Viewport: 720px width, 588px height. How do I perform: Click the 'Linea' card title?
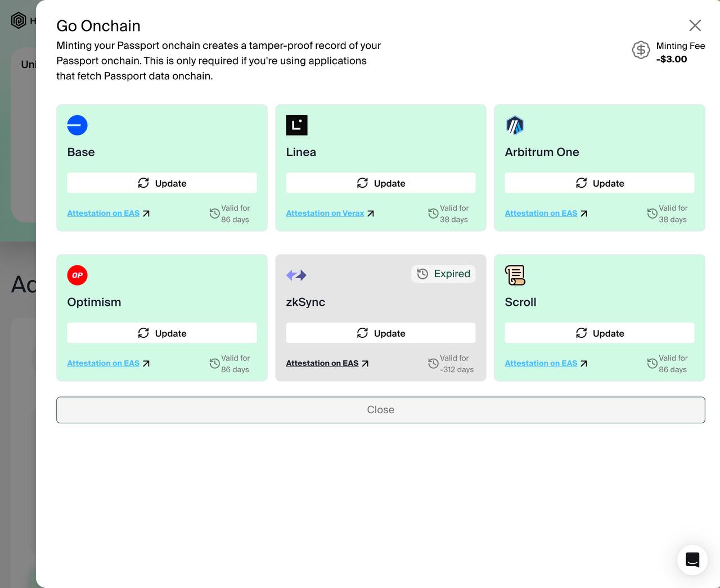point(301,152)
